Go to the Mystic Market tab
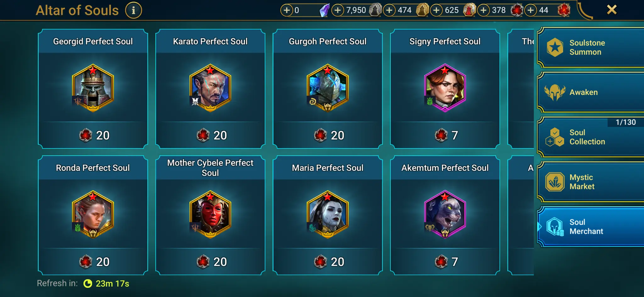The width and height of the screenshot is (644, 297). tap(591, 182)
